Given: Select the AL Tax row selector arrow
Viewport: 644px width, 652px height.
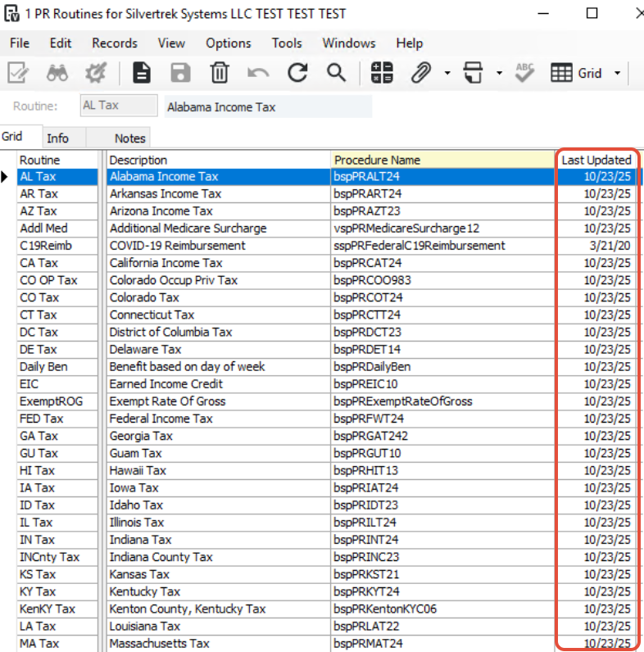Looking at the screenshot, I should [5, 177].
